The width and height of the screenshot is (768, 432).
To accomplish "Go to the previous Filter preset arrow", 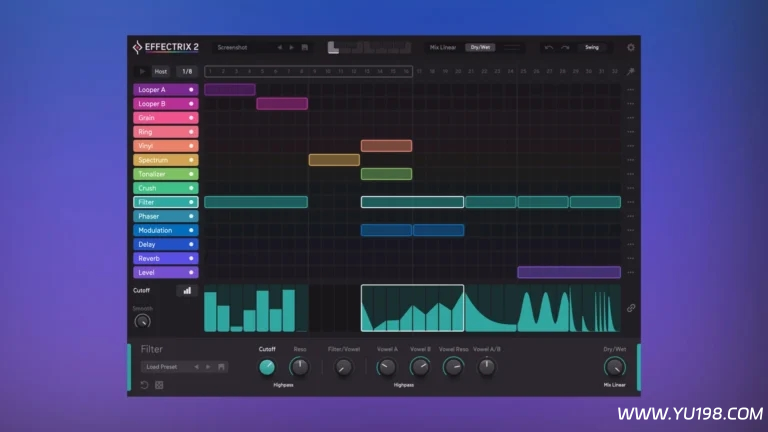I will click(196, 367).
